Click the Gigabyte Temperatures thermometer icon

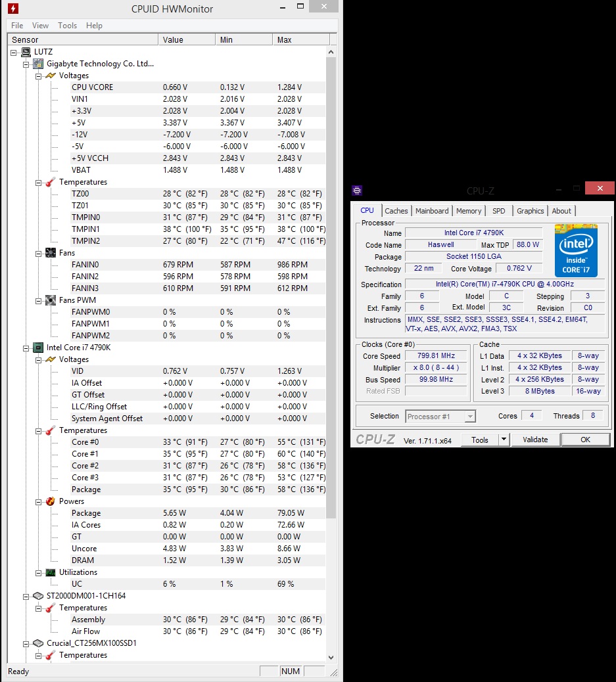tap(51, 182)
